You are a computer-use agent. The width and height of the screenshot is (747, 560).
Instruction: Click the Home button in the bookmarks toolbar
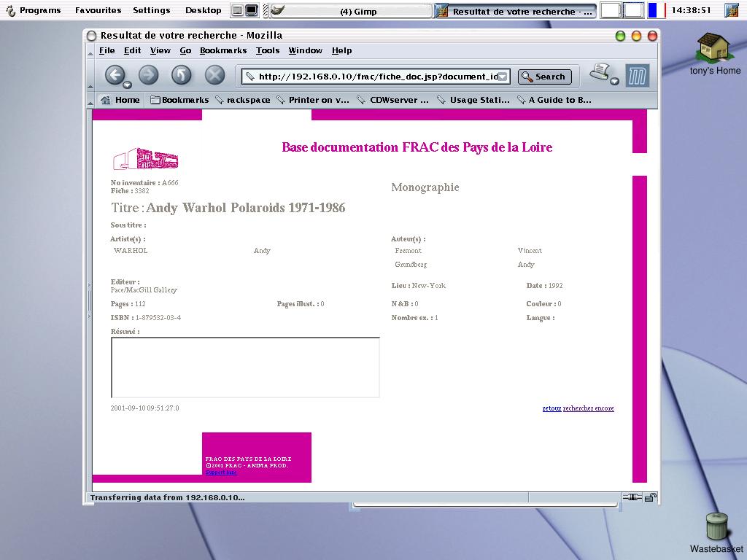tap(120, 100)
